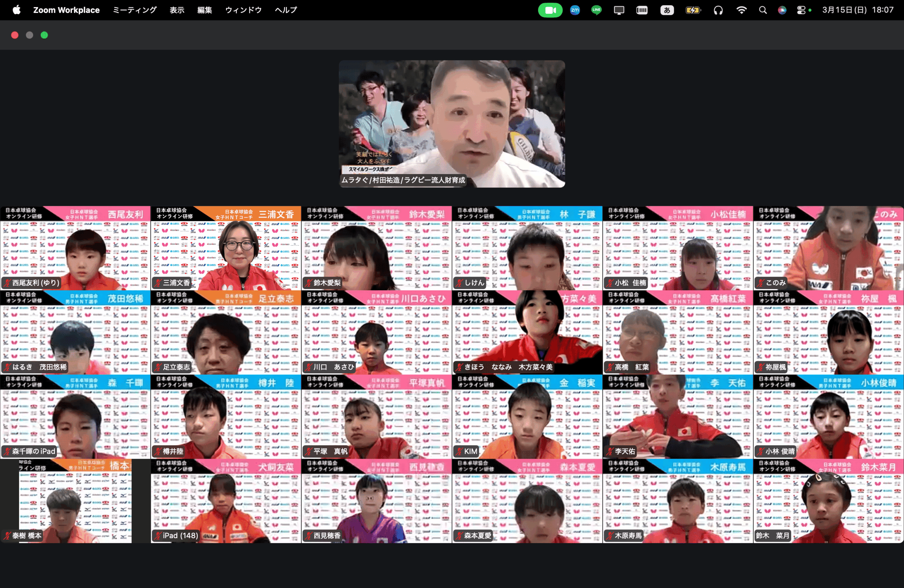Click the Siri icon in menu bar
The height and width of the screenshot is (588, 904).
(782, 10)
